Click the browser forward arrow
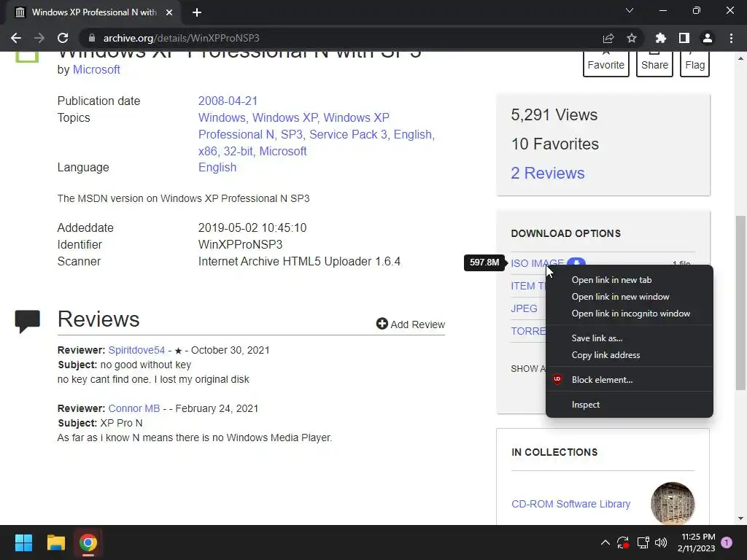The image size is (747, 560). click(x=39, y=38)
